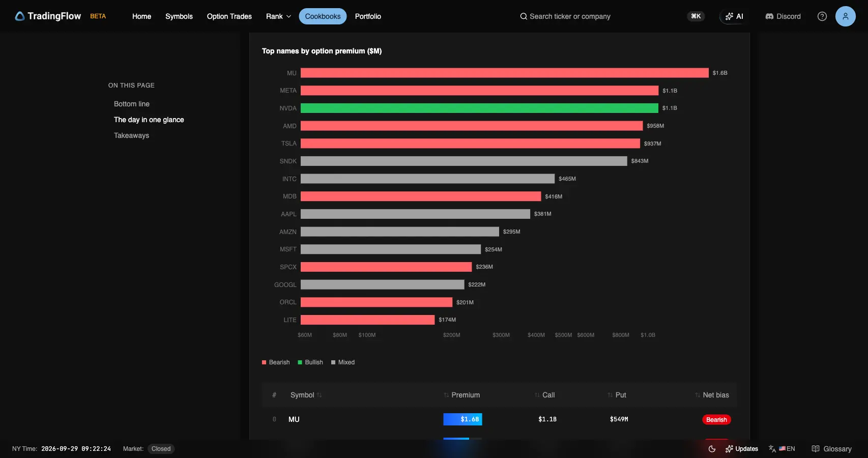Viewport: 868px width, 458px height.
Task: Click the AMZN bar
Action: (x=400, y=232)
